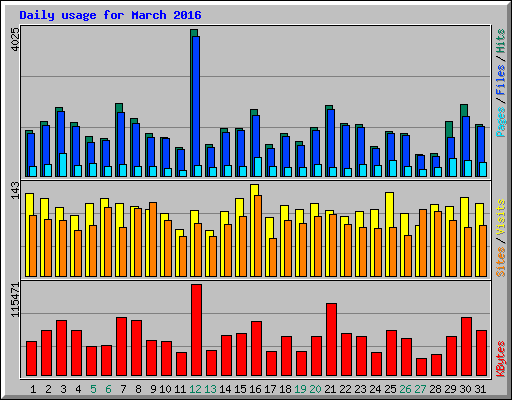The image size is (512, 400).
Task: Click day 29 on the x-axis
Action: coord(450,389)
